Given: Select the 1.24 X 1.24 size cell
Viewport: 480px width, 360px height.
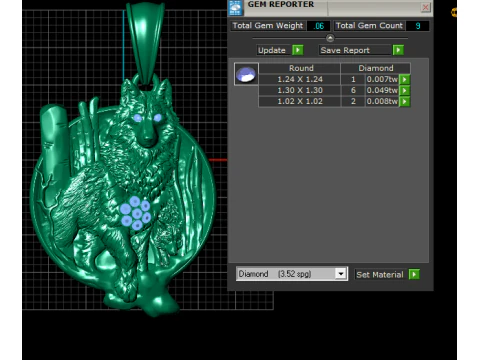Looking at the screenshot, I should click(x=300, y=79).
